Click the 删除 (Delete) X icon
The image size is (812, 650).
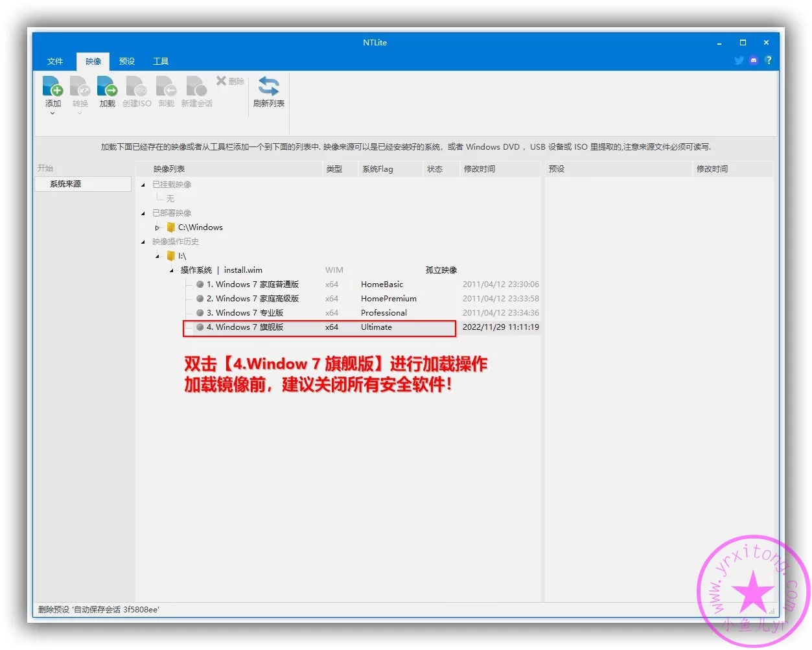221,80
